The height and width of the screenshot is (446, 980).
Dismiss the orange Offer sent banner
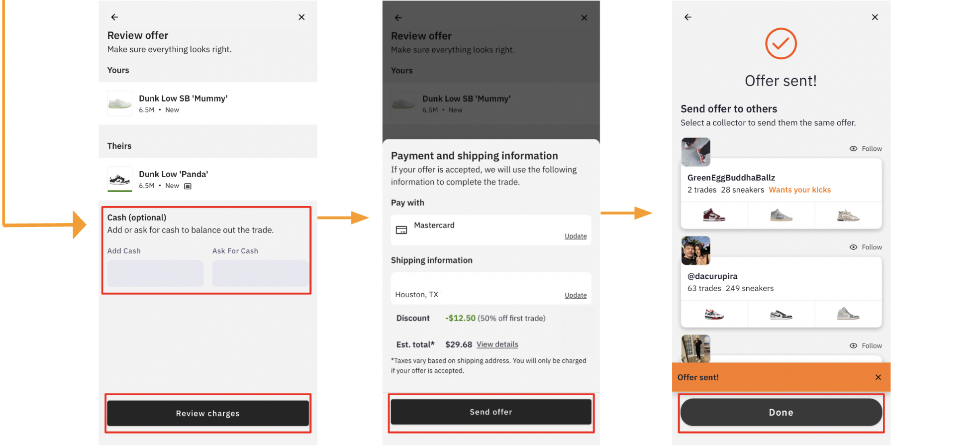tap(878, 377)
